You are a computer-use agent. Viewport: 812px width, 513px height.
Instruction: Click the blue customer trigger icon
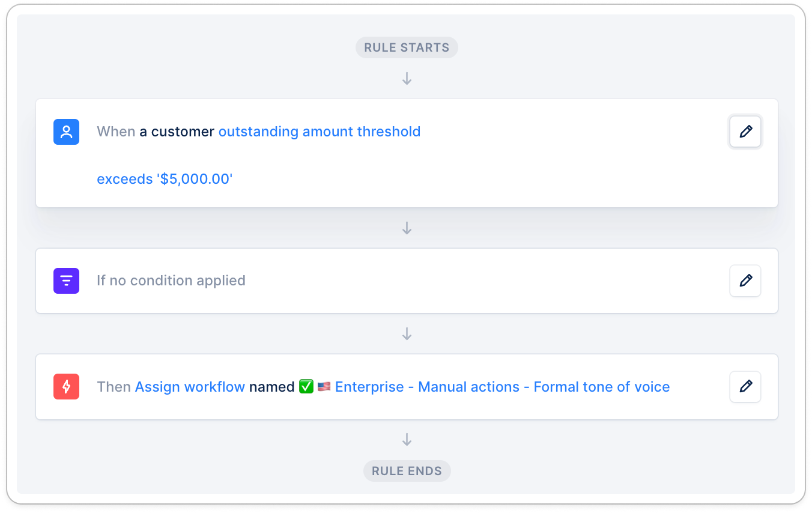click(x=66, y=132)
